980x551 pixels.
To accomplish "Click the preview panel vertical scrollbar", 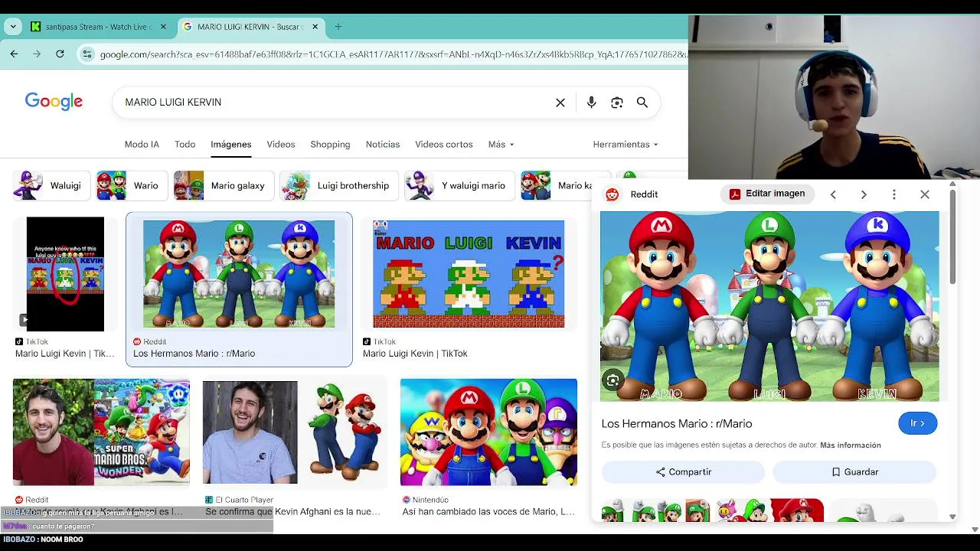I will pyautogui.click(x=952, y=237).
